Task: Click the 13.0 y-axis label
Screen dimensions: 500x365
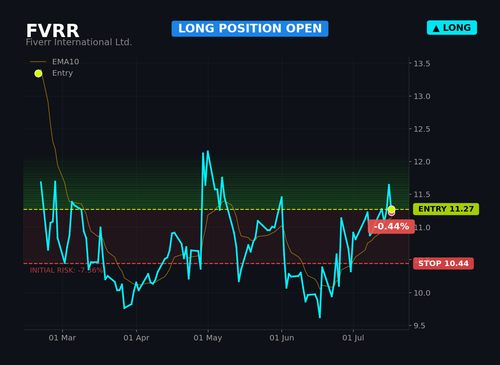Action: 422,96
